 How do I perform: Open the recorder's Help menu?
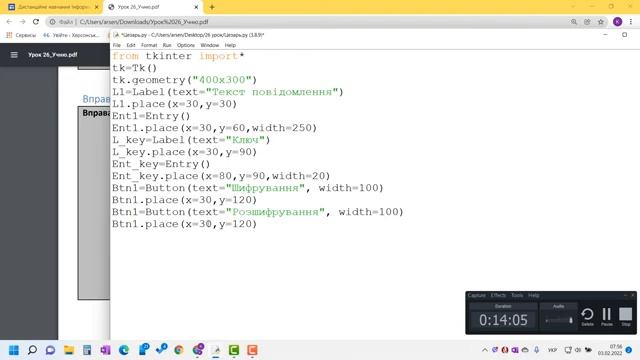[x=533, y=295]
